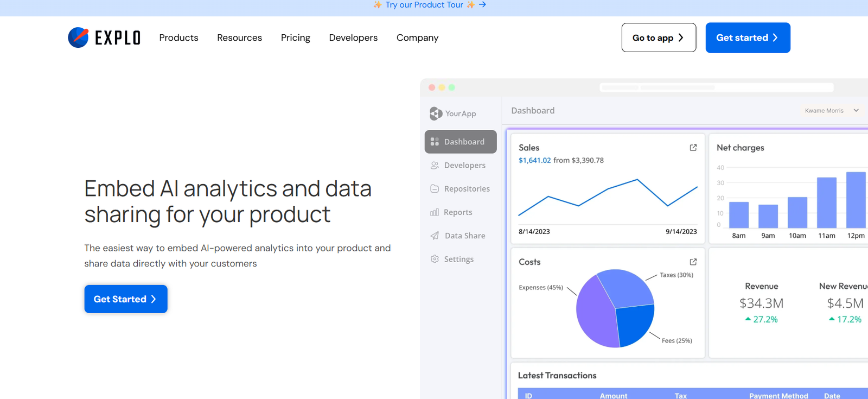Select the Dashboard grid icon in sidebar
This screenshot has width=868, height=399.
(435, 142)
